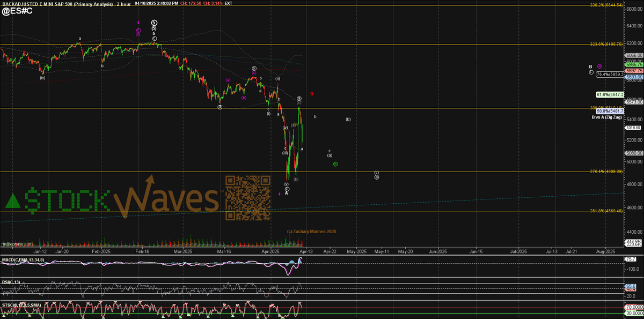Click the Jun-15 date on time axis
644x319 pixels.
click(475, 250)
